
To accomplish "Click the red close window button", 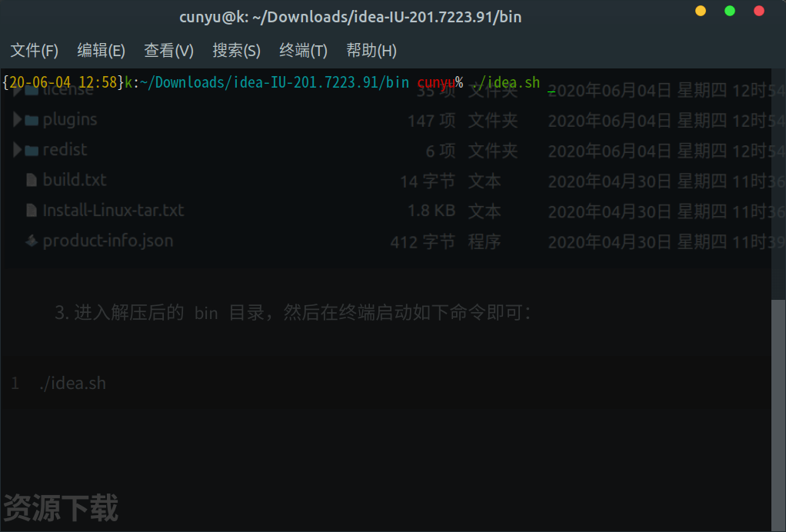I will coord(759,11).
